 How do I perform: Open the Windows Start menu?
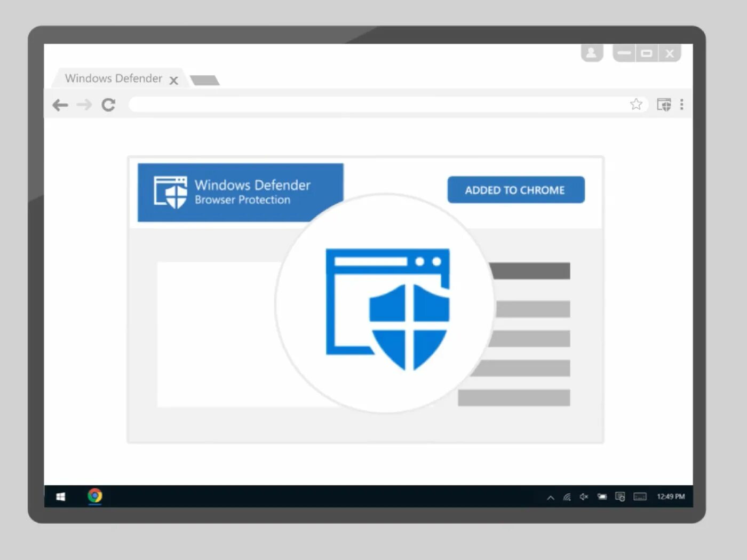click(61, 497)
